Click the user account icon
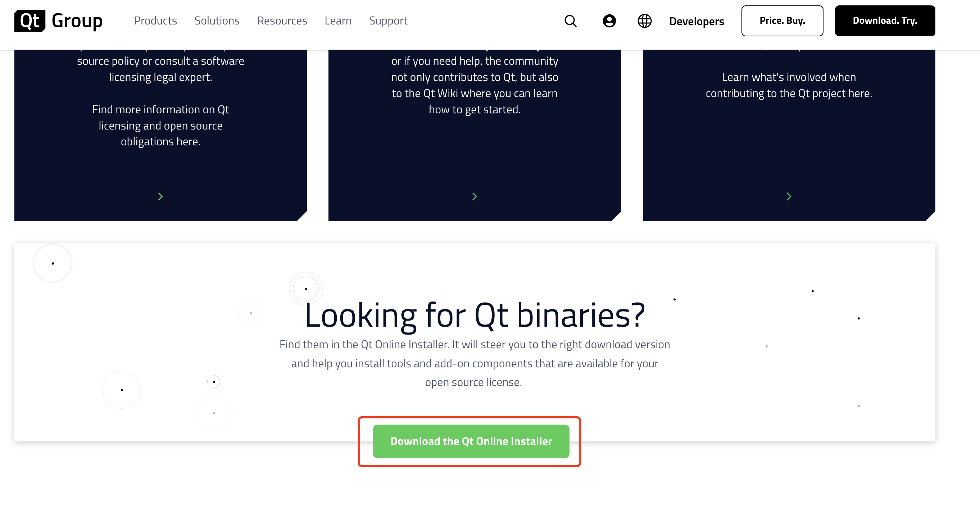Screen dimensions: 980x513 click(x=609, y=21)
